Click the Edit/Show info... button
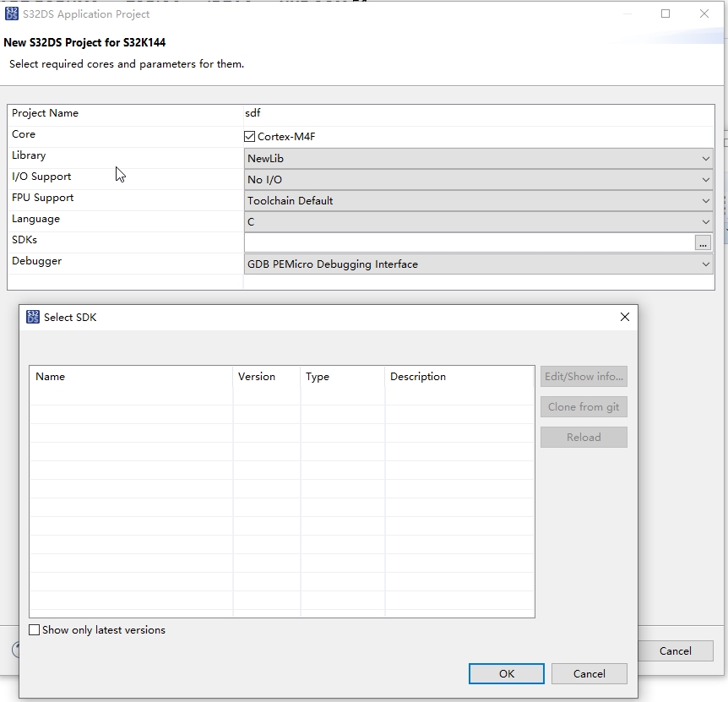The height and width of the screenshot is (702, 728). click(x=584, y=377)
